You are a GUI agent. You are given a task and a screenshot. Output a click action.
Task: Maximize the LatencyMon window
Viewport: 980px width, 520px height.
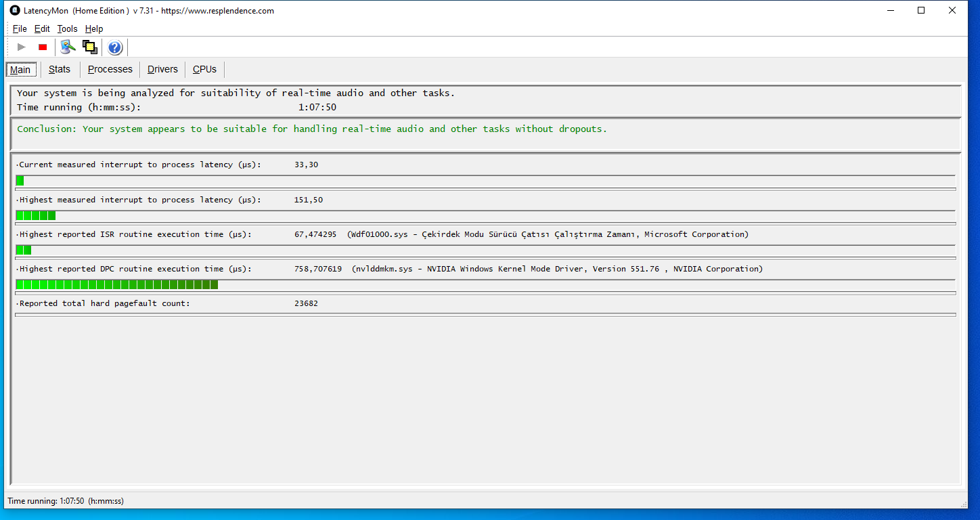pyautogui.click(x=921, y=11)
